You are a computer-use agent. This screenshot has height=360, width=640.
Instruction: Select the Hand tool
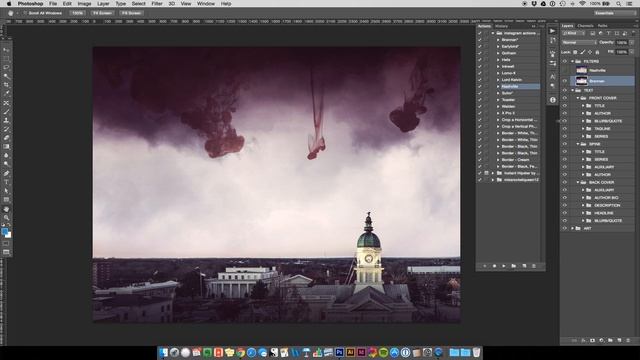(6, 209)
